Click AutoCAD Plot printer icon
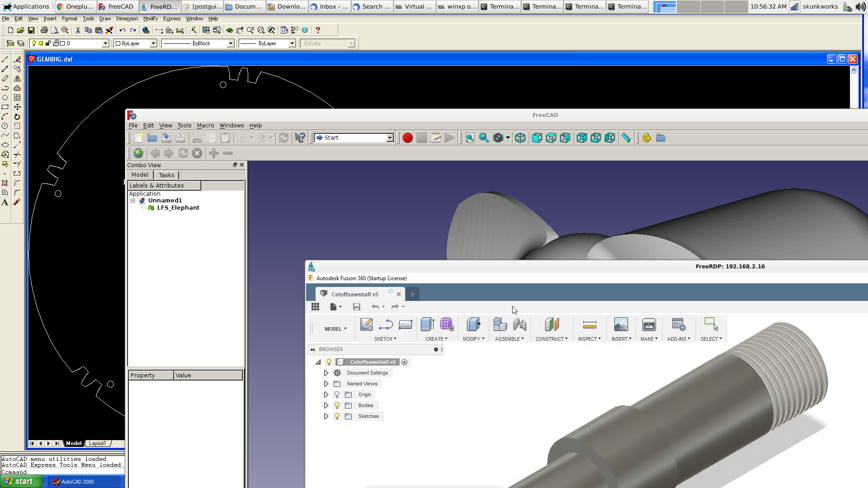Viewport: 868px width, 488px height. [x=44, y=30]
